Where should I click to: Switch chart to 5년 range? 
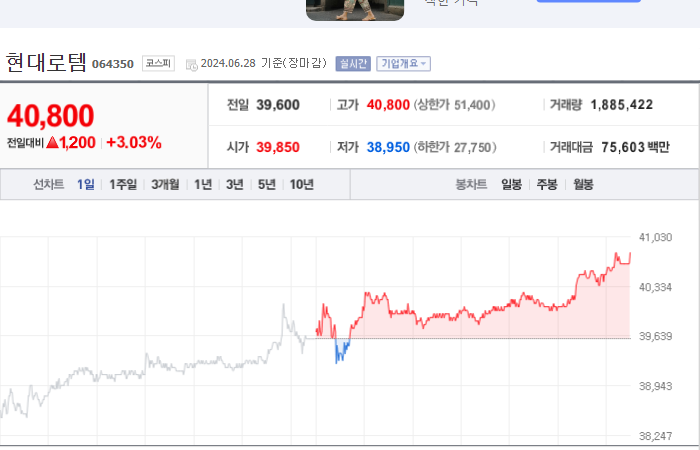pos(267,184)
